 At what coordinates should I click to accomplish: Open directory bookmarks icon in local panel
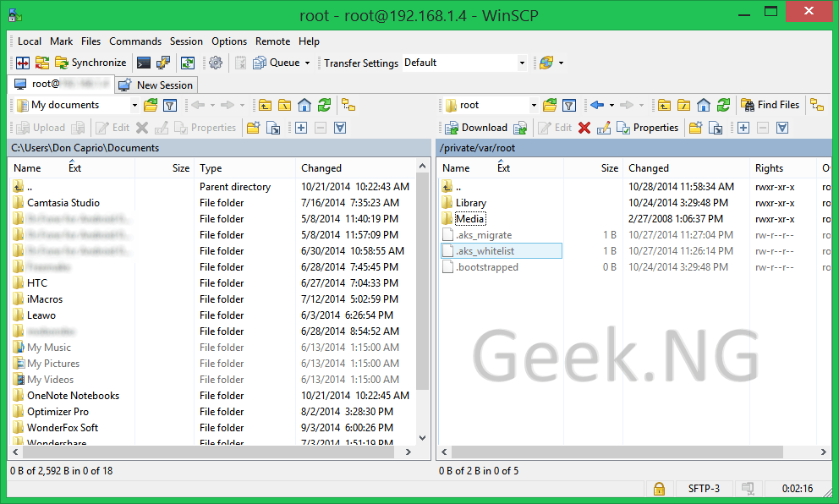point(151,106)
